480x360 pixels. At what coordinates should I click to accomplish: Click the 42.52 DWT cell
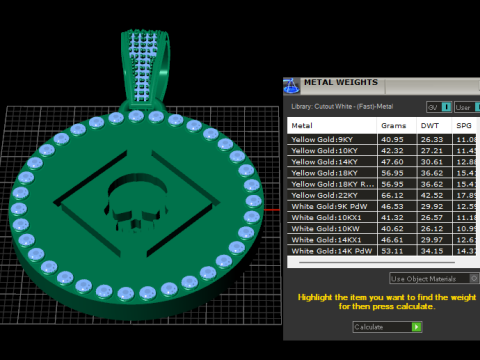coord(434,195)
